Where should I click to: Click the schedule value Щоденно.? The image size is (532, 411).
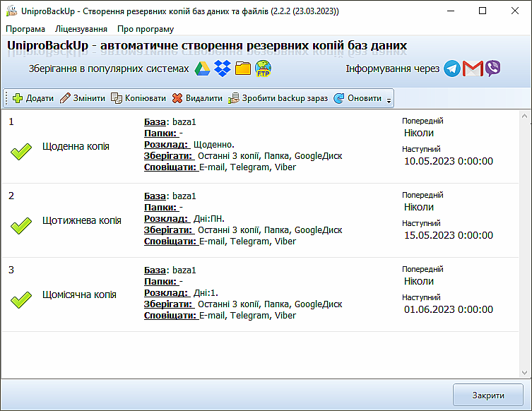pyautogui.click(x=214, y=145)
